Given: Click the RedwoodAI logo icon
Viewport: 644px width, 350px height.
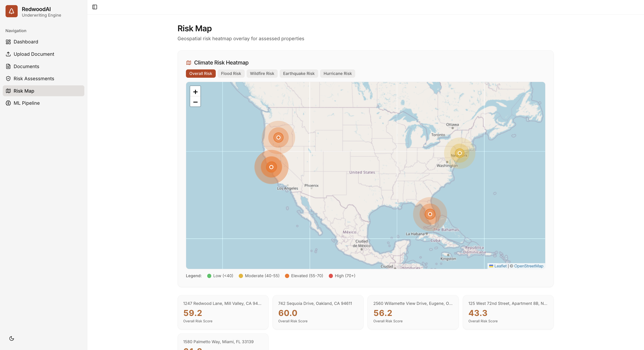Looking at the screenshot, I should [x=11, y=11].
